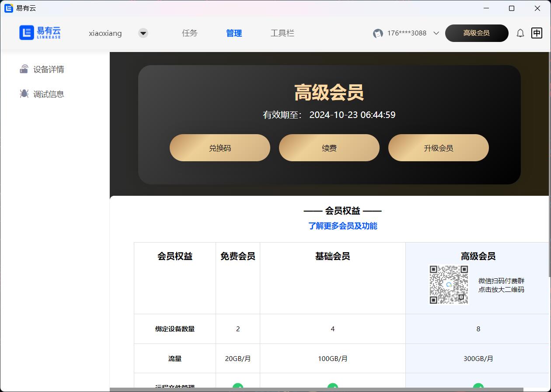Click the vertical scrollbar thumb

549,164
